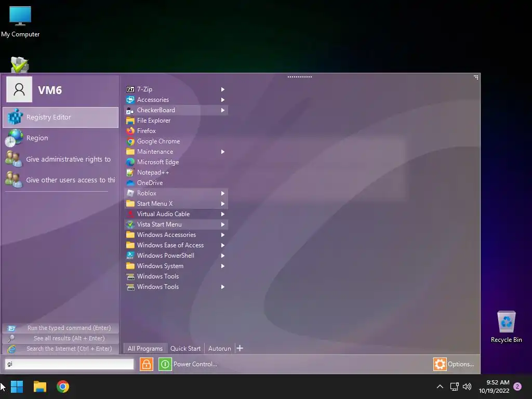Screen dimensions: 532x399
Task: Expand the Windows Accessories submenu arrow
Action: [223, 235]
